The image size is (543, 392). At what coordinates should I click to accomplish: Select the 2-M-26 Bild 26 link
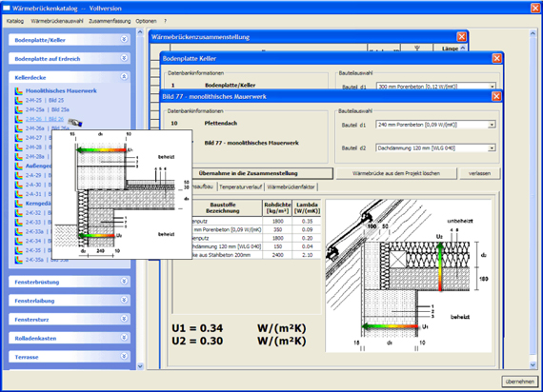pyautogui.click(x=45, y=119)
